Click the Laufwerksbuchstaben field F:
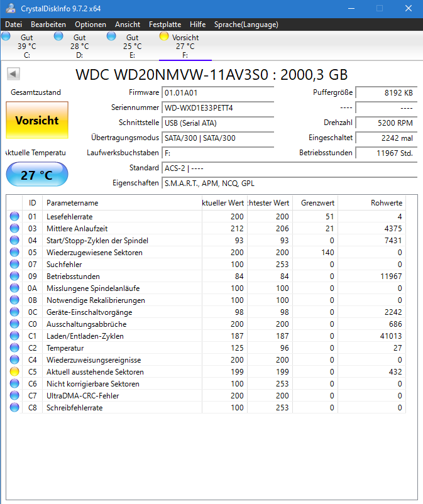Viewport: 423px width, 504px height. coord(218,153)
